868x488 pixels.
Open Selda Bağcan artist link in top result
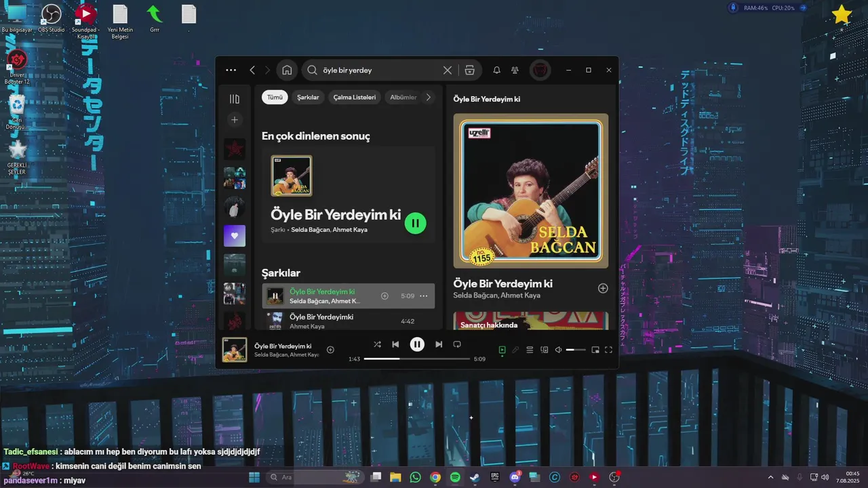310,230
